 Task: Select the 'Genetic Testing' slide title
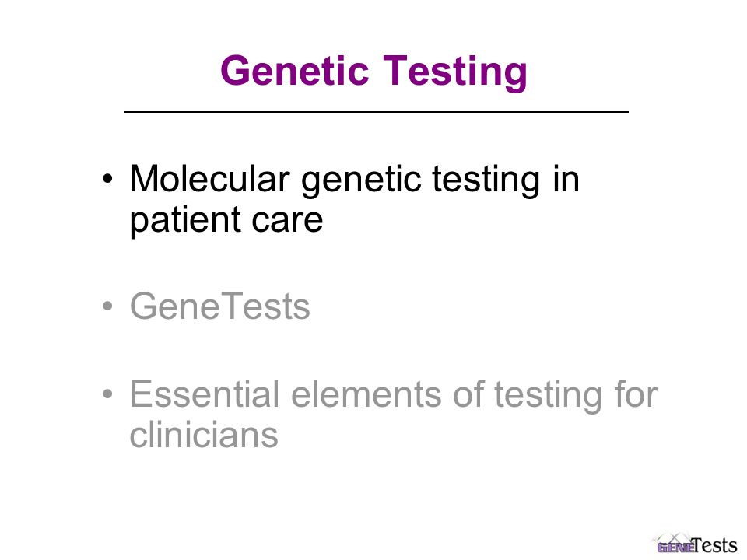(x=374, y=72)
